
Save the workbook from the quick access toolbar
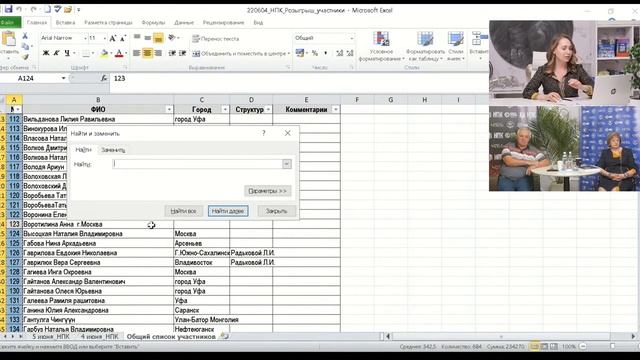9,9
